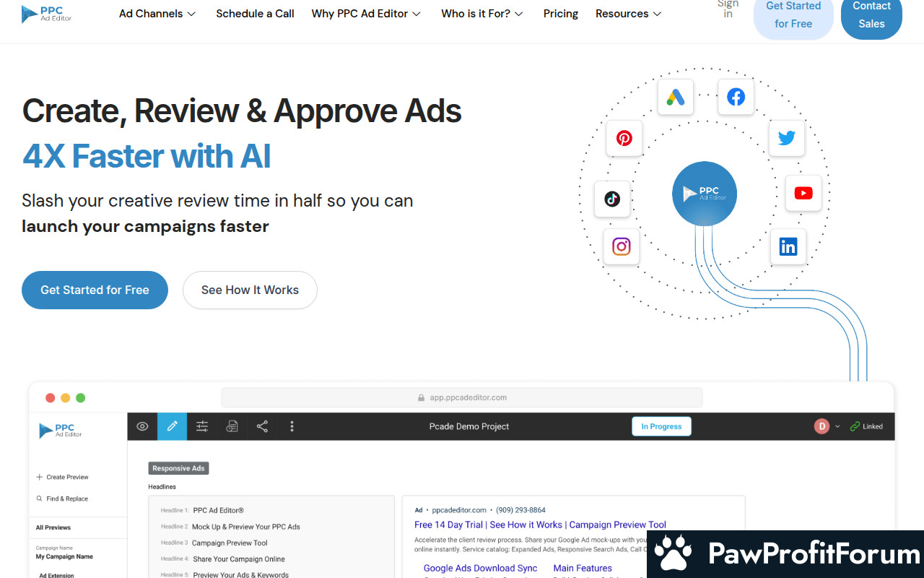Viewport: 924px width, 578px height.
Task: Click the app.ppcadeditor.com address bar
Action: tap(462, 397)
